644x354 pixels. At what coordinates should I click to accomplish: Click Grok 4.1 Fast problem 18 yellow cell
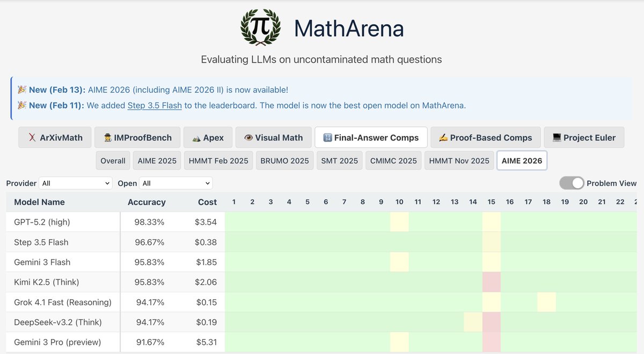(x=546, y=302)
